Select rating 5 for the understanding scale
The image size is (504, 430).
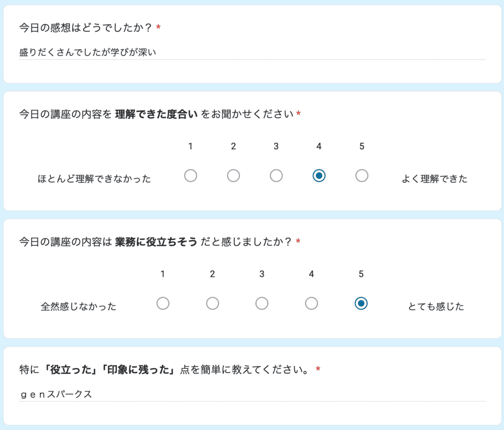click(x=361, y=175)
